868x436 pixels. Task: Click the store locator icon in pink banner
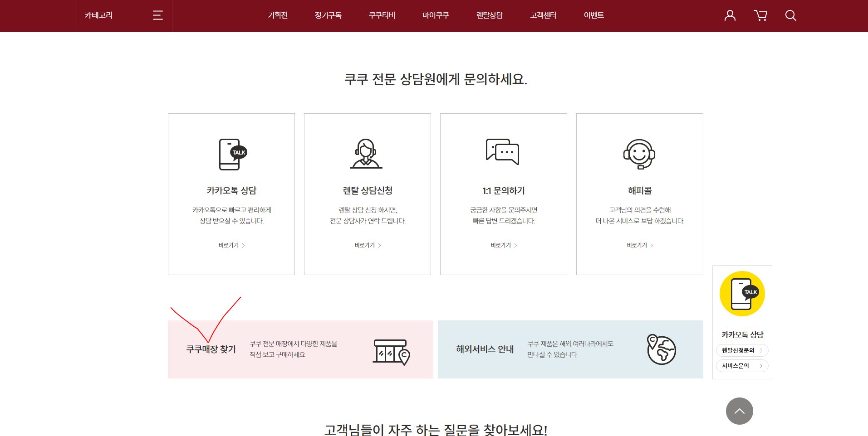pyautogui.click(x=391, y=352)
